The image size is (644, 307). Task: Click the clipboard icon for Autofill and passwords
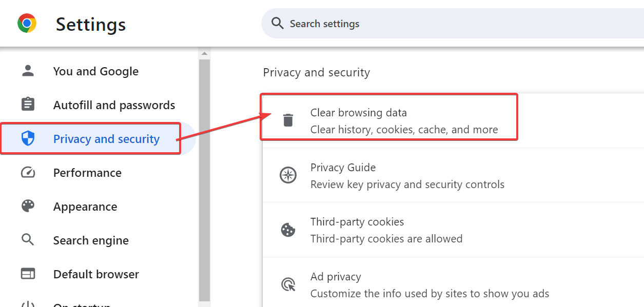click(x=27, y=104)
